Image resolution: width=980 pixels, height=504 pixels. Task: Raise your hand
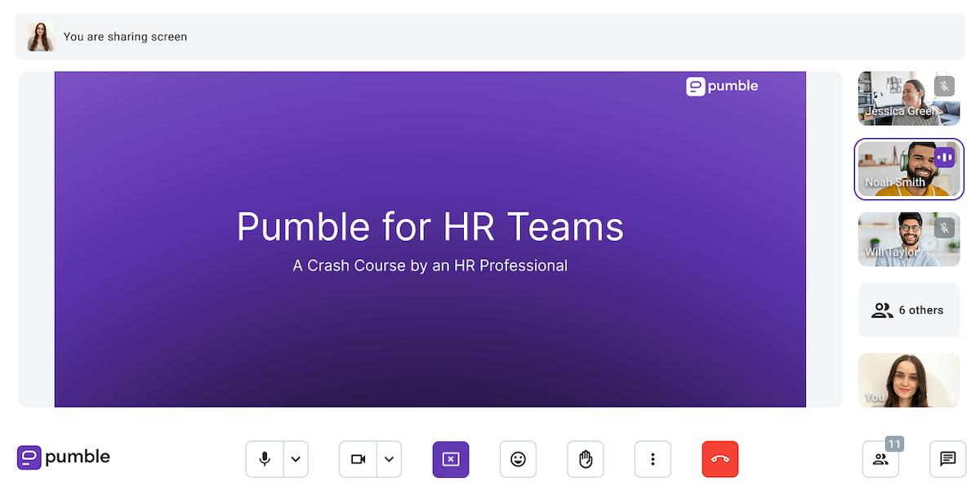click(585, 459)
